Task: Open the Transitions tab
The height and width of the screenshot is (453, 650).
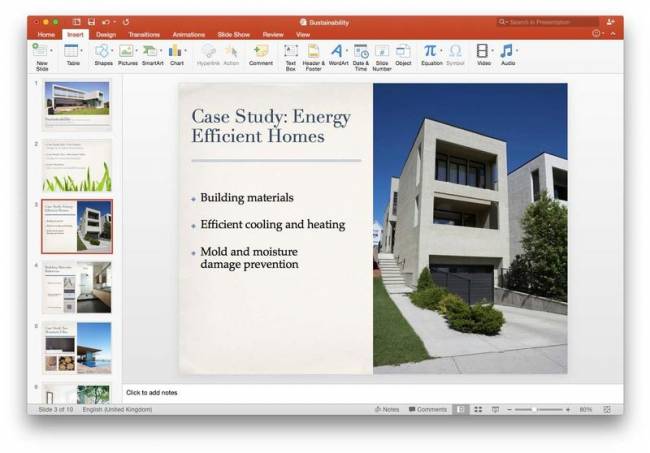Action: coord(144,34)
